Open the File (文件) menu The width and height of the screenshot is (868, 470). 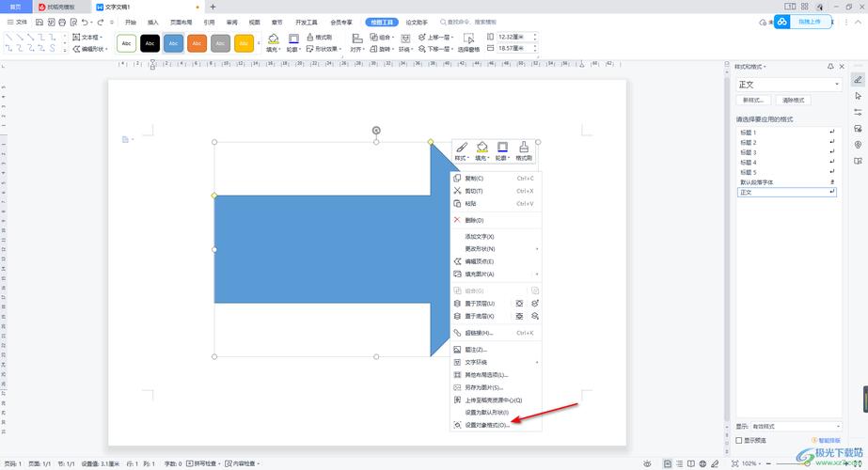17,23
